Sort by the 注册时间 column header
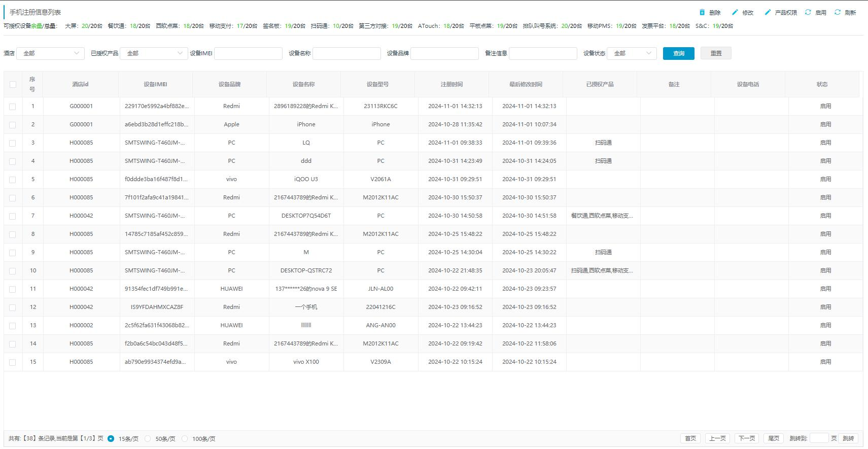Screen dimensions: 868x449 click(452, 85)
